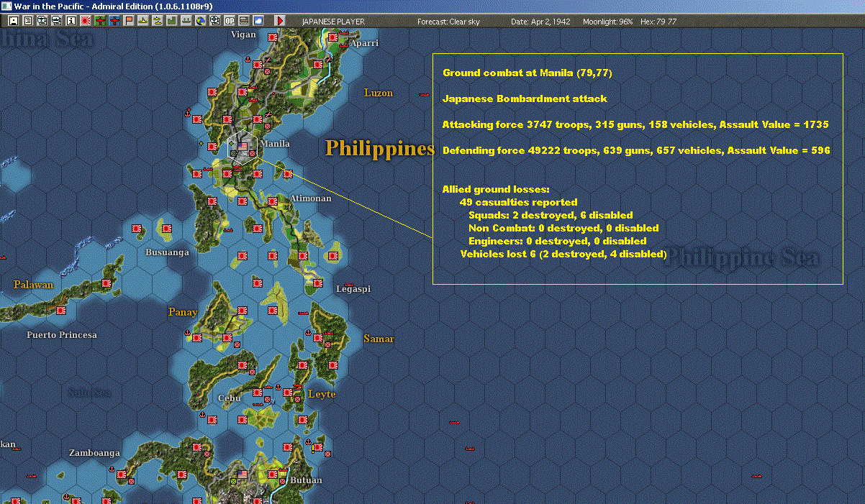Click the Busuanga label
Viewport: 865px width, 504px height.
[167, 252]
